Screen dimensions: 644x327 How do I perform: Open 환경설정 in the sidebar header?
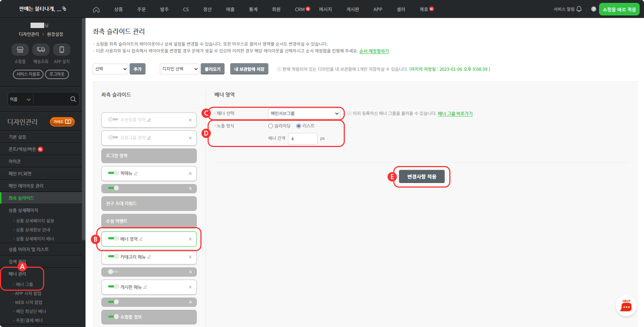click(x=55, y=34)
